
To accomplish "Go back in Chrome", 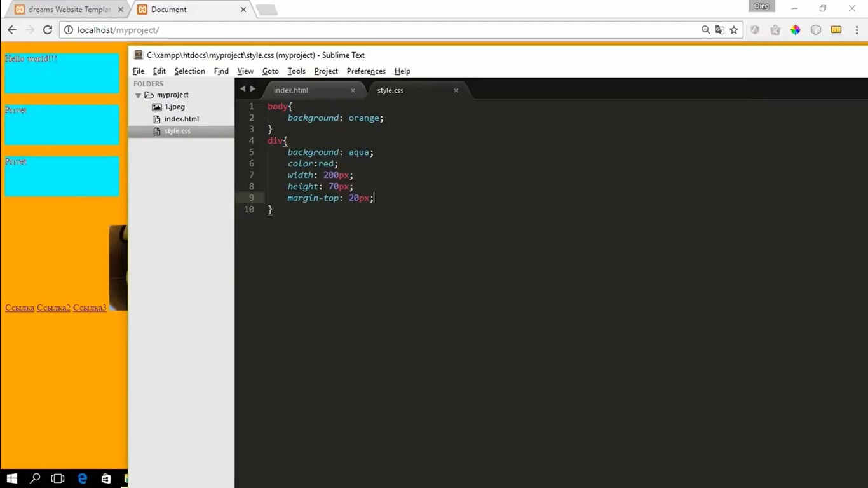I will 11,30.
